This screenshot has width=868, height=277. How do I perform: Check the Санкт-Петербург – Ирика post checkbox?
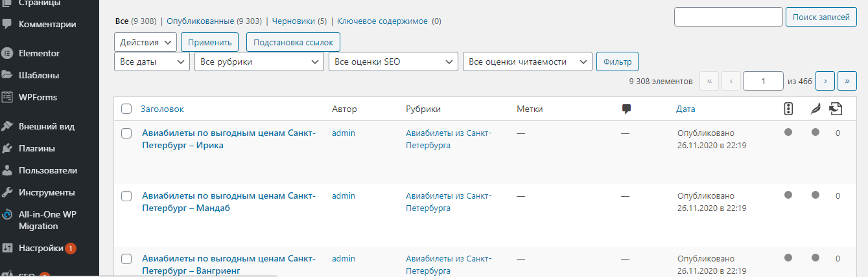point(127,133)
